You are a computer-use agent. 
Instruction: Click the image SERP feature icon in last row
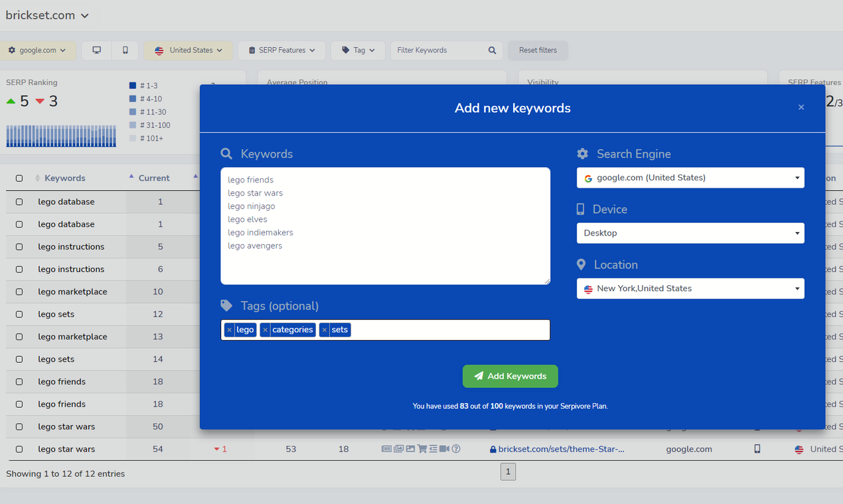(410, 449)
